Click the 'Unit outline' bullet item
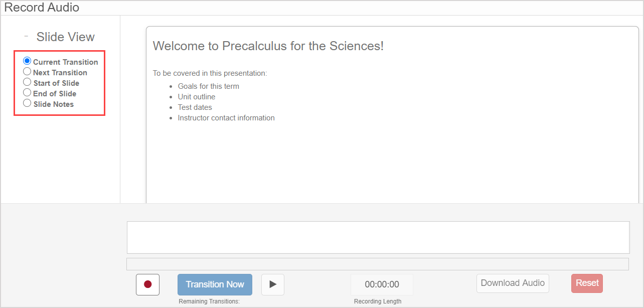Screen dimensions: 644x308 [x=196, y=97]
